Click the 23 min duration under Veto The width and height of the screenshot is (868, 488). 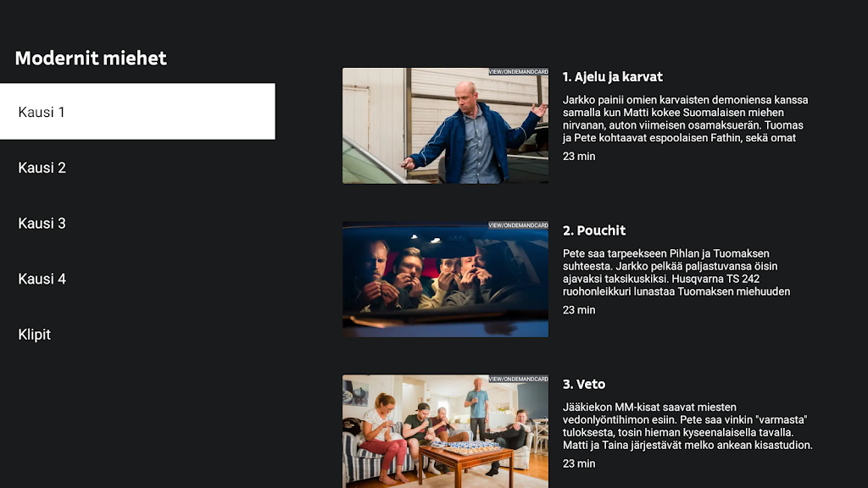coord(579,463)
